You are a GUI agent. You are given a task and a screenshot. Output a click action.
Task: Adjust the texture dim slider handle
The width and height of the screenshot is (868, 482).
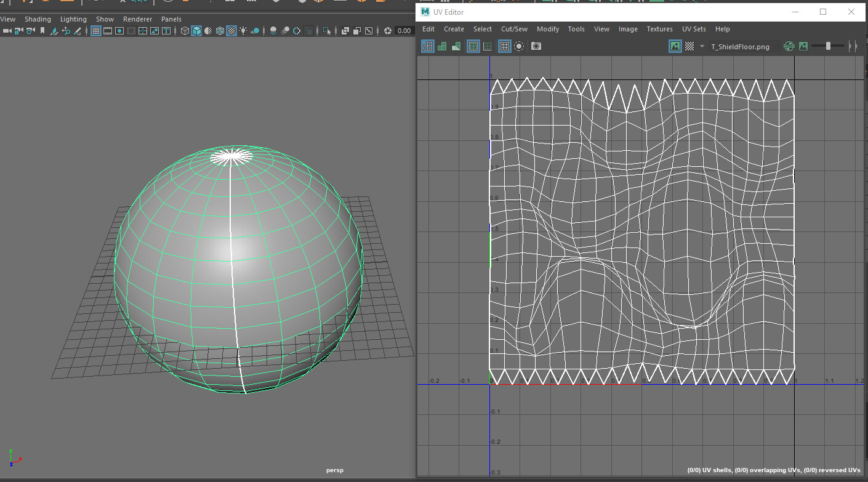(828, 46)
